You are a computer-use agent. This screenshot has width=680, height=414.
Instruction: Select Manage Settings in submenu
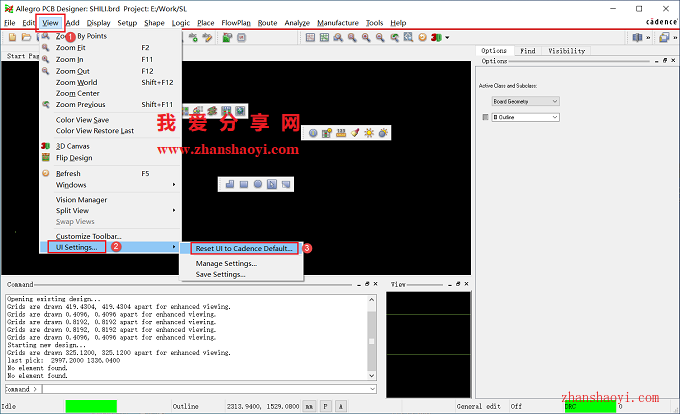coord(226,264)
